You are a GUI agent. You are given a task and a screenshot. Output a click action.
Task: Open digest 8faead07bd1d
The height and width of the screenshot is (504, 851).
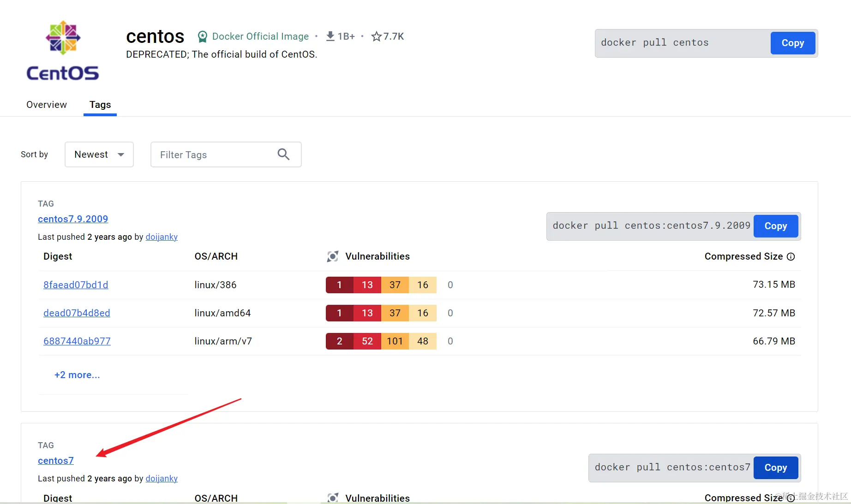coord(76,285)
